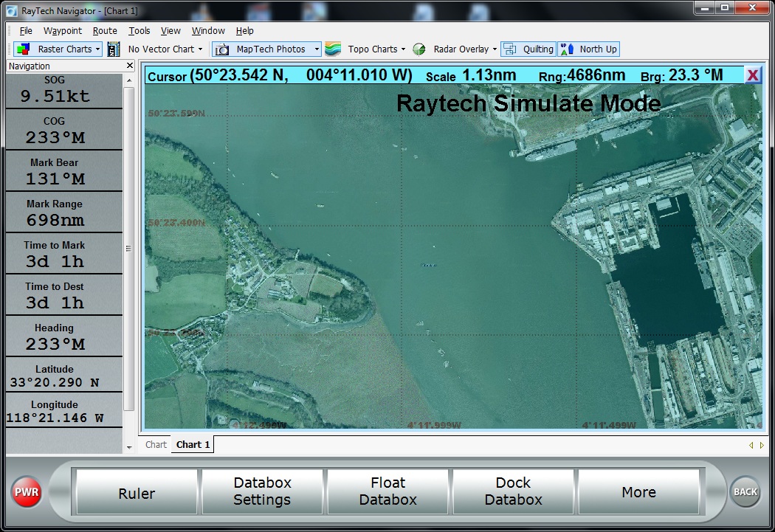Click the Dock Databox softkey
This screenshot has height=532, width=775.
tap(513, 491)
